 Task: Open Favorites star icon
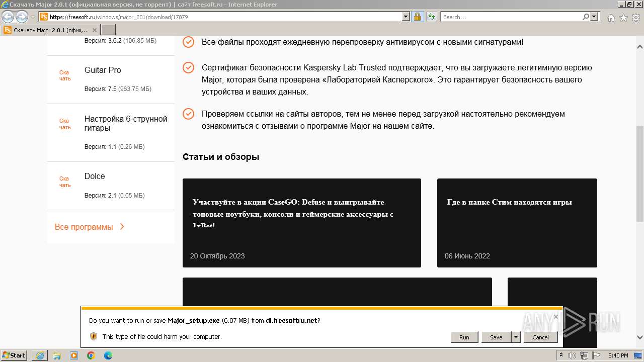tap(623, 18)
